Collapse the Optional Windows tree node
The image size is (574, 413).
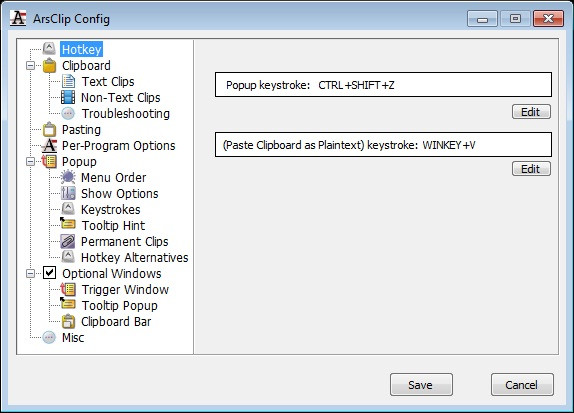pyautogui.click(x=31, y=274)
